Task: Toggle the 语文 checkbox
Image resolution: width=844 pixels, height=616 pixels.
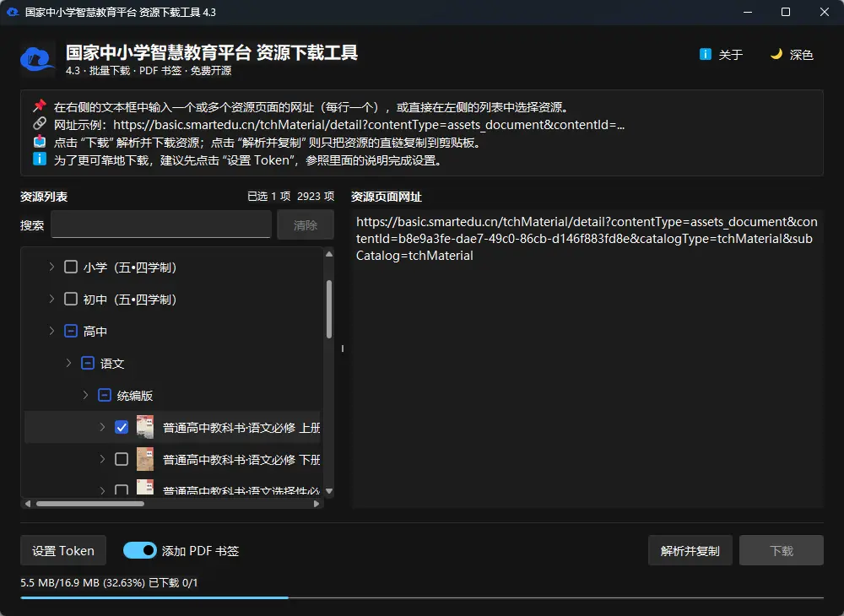Action: tap(88, 363)
